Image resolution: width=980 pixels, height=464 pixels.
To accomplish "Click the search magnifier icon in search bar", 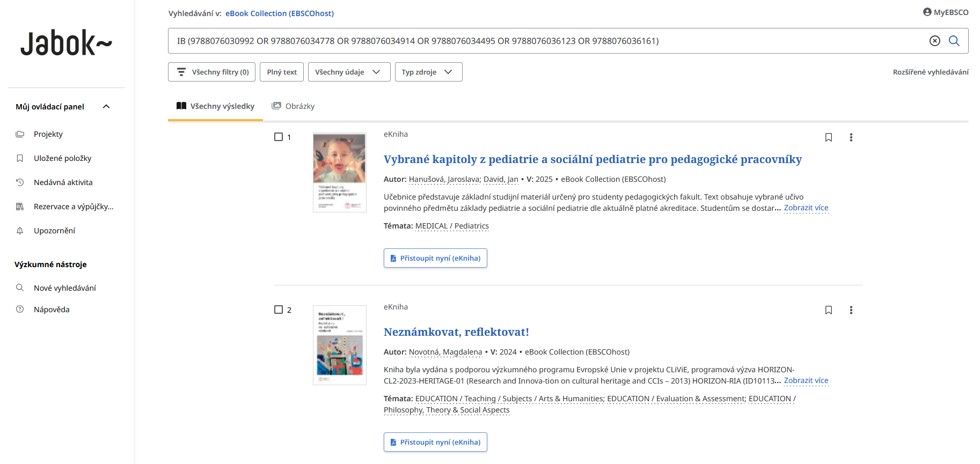I will [954, 41].
